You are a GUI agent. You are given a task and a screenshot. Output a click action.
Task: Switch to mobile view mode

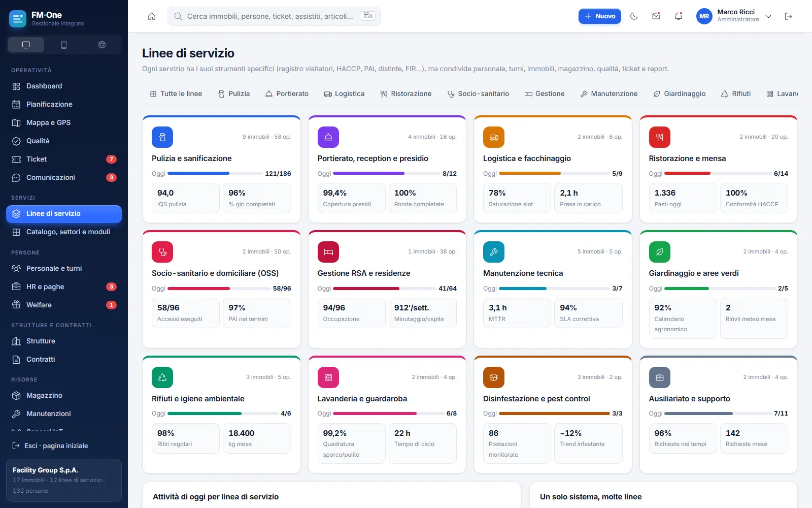[x=64, y=45]
